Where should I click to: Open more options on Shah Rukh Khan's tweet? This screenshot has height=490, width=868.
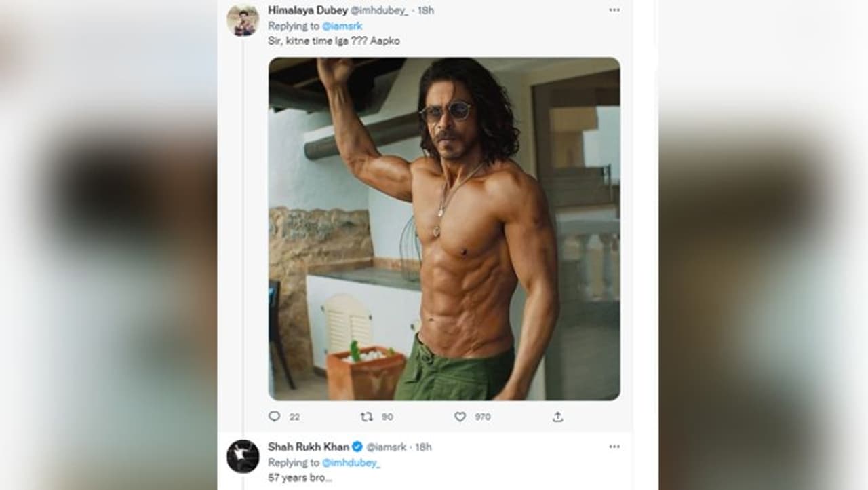coord(614,447)
